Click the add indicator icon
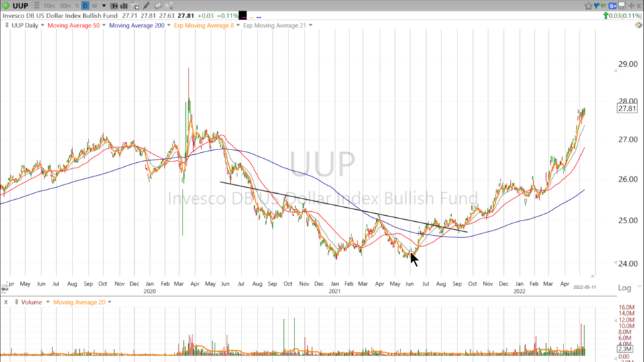Image resolution: width=644 pixels, height=362 pixels. 135,6
